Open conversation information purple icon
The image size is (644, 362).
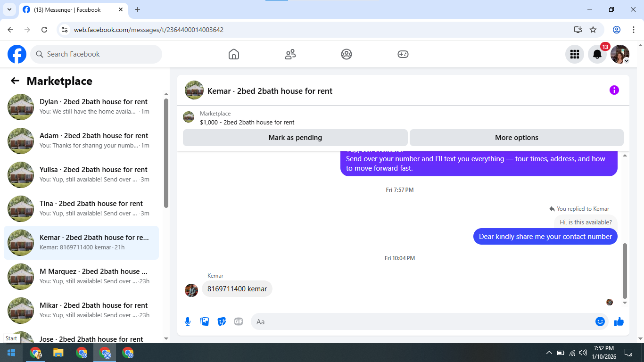[614, 90]
